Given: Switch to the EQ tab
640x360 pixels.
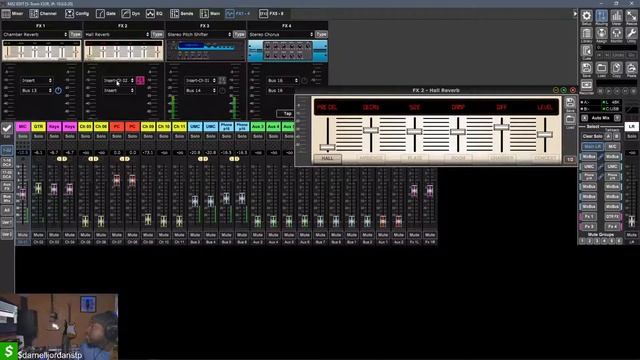Looking at the screenshot, I should pyautogui.click(x=154, y=13).
